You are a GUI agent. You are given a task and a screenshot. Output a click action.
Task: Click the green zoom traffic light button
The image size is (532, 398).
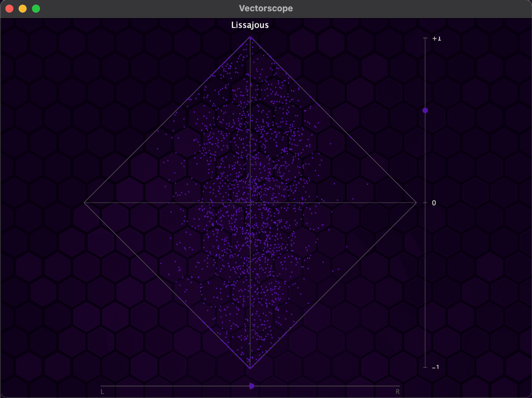[x=36, y=8]
